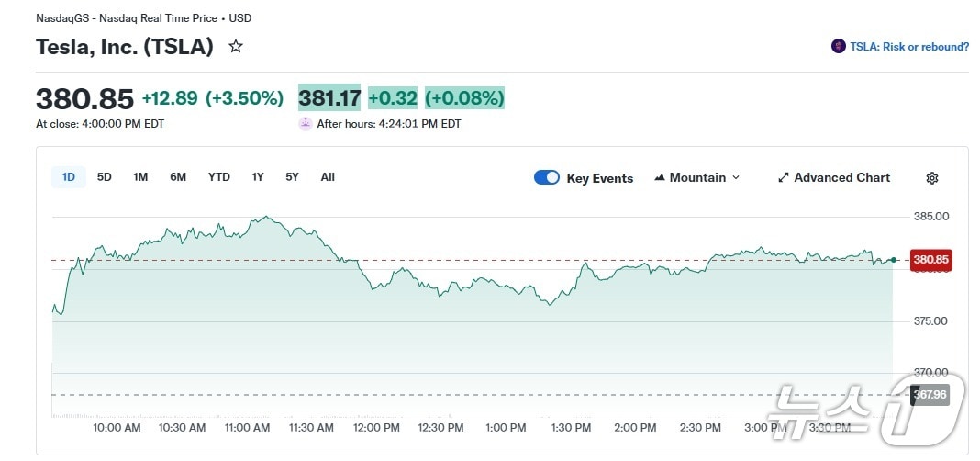Select the 1Y time range

click(x=258, y=177)
